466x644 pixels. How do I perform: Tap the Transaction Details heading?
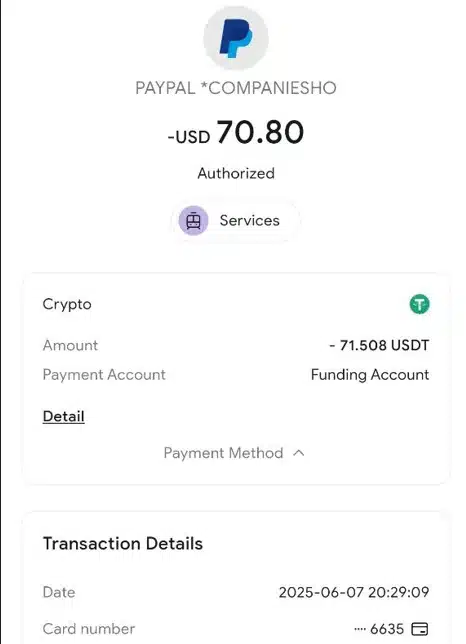click(123, 543)
